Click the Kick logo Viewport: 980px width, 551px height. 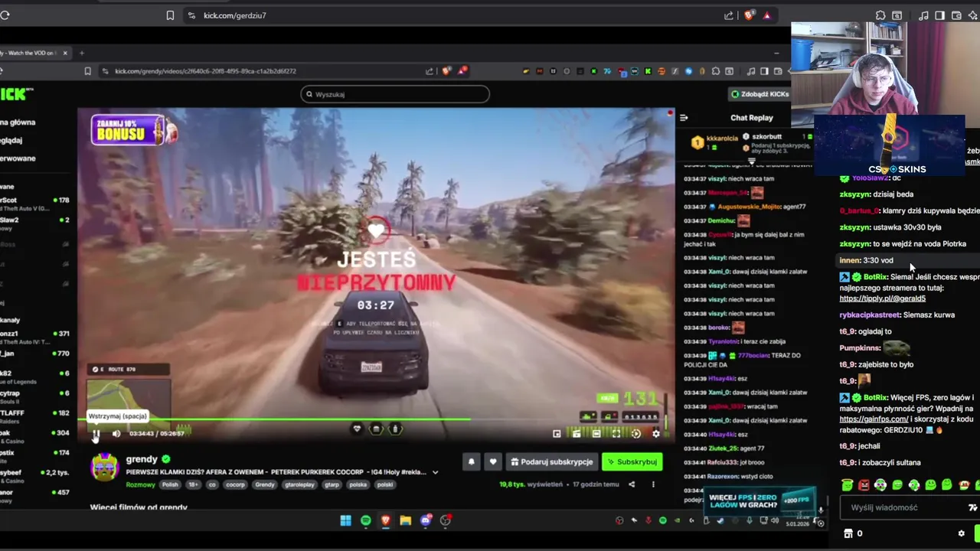(17, 94)
